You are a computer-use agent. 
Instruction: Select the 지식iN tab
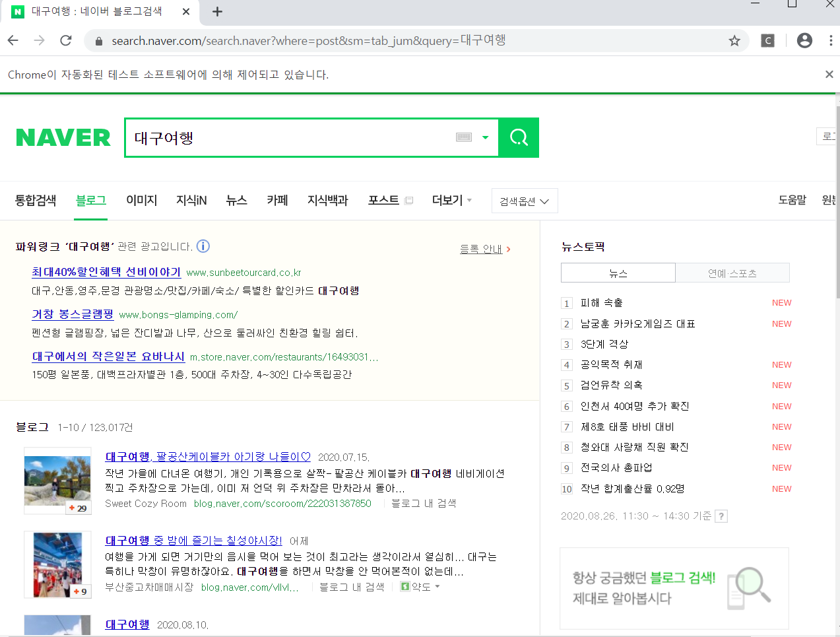pos(191,200)
